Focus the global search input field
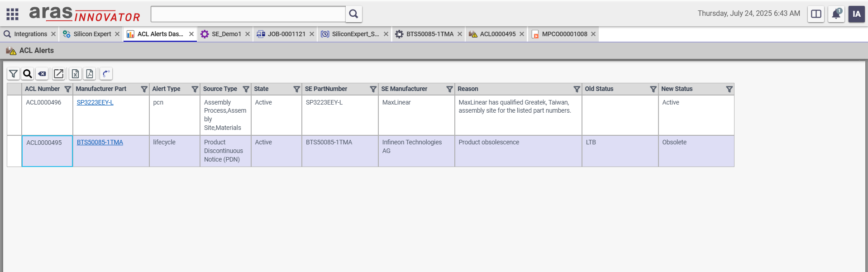Screen dimensions: 868x272 (x=248, y=14)
